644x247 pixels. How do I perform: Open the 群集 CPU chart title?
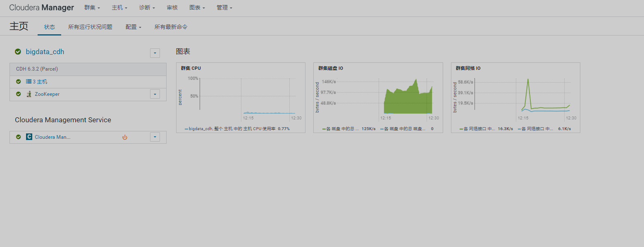pos(191,68)
